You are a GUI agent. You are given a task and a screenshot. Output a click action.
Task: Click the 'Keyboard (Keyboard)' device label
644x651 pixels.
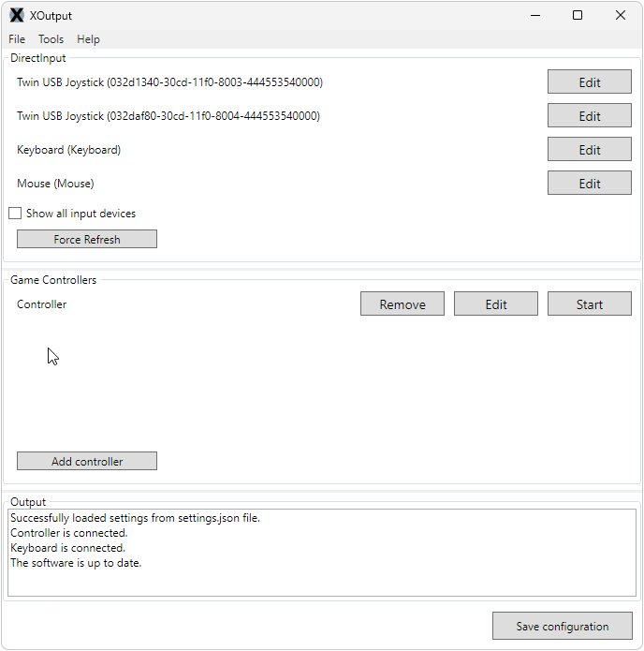tap(69, 150)
